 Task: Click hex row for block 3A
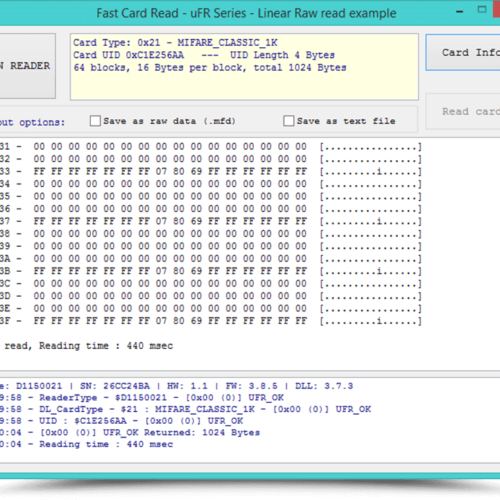(211, 259)
